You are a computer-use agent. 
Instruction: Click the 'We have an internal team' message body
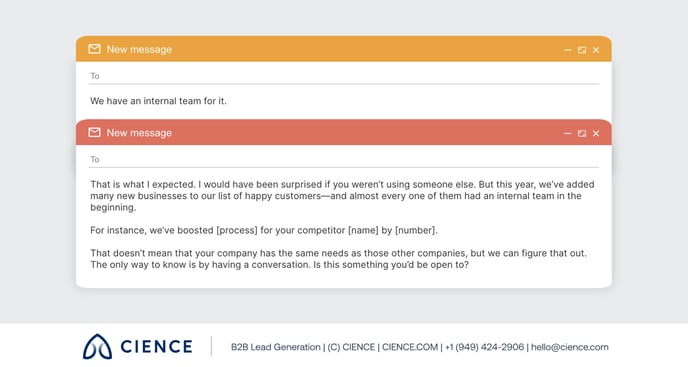(x=158, y=101)
